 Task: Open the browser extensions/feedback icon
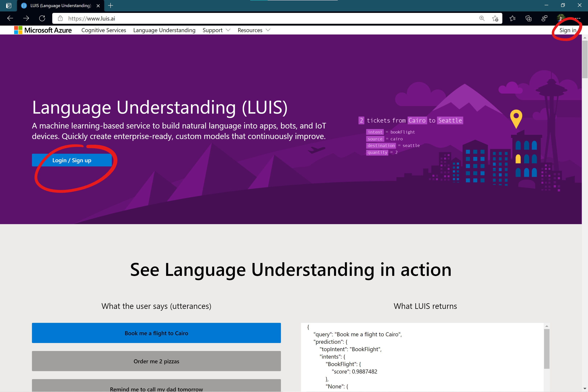pyautogui.click(x=544, y=18)
